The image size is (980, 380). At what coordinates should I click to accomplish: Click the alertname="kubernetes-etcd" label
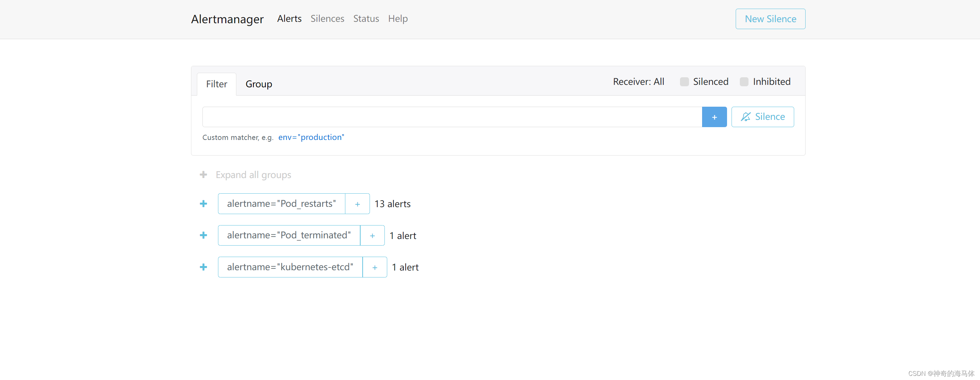tap(290, 267)
